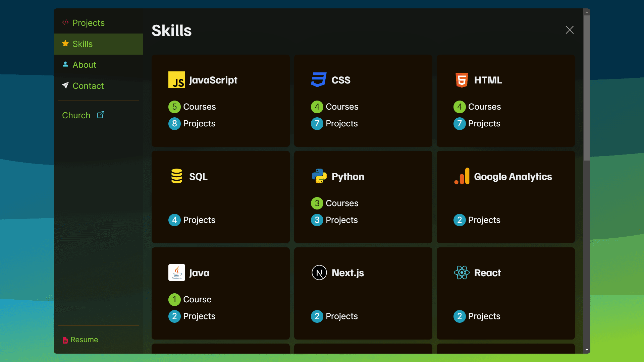Open the Church external link
This screenshot has height=362, width=644.
coord(83,115)
